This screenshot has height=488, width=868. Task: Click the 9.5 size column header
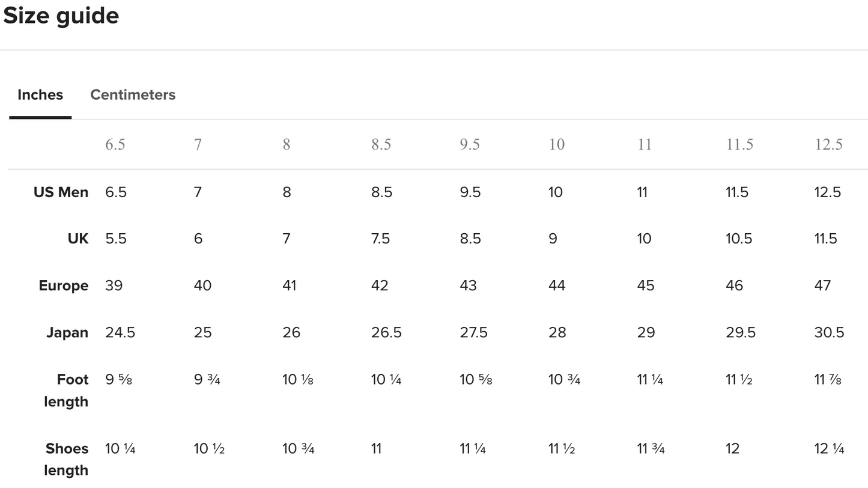point(470,145)
